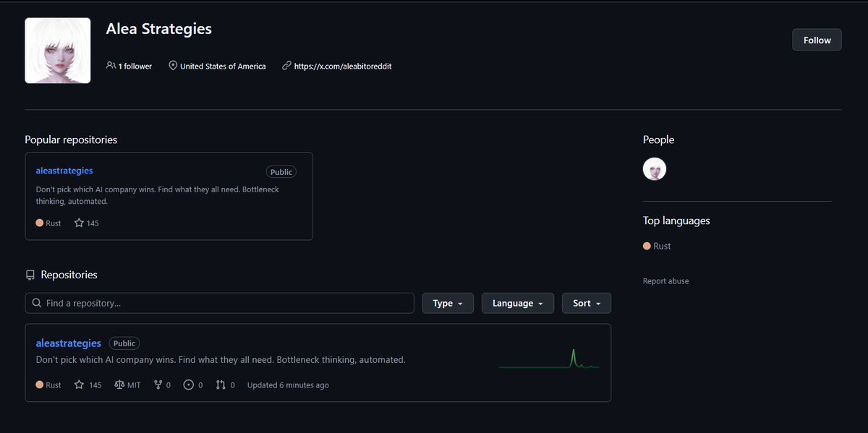Open the Alea Strategies organization avatar
868x433 pixels.
[x=58, y=51]
